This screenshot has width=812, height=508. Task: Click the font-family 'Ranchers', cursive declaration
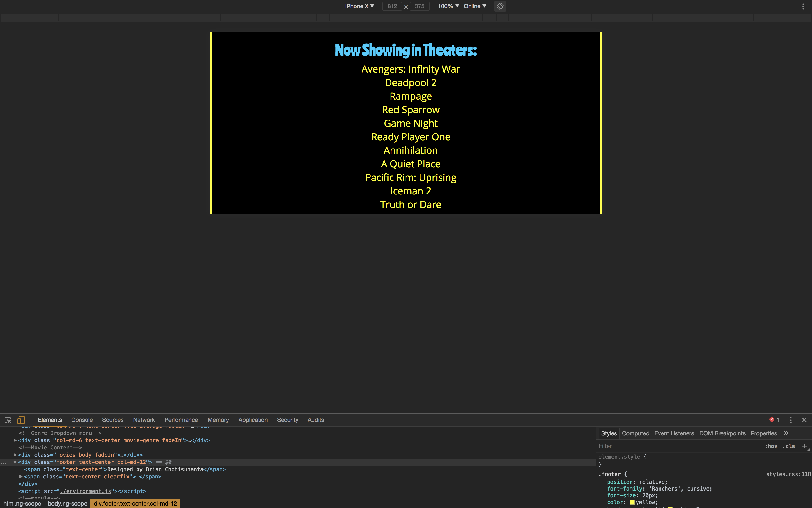coord(659,489)
